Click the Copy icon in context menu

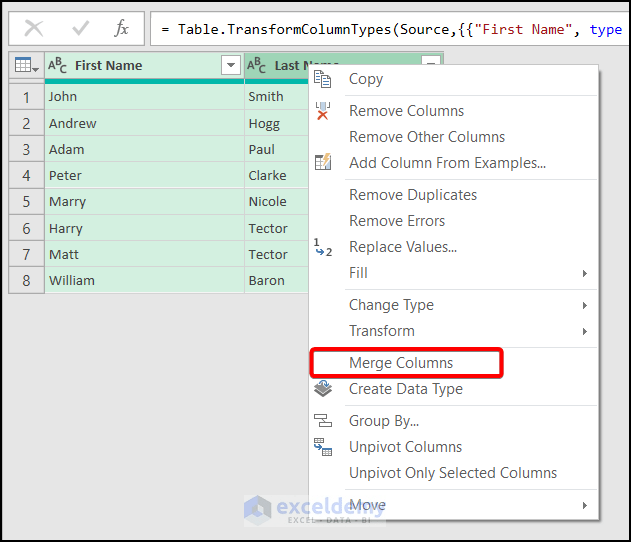click(x=322, y=79)
